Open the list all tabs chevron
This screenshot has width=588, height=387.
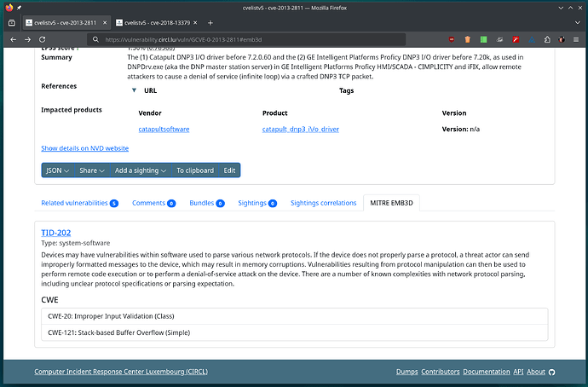click(x=578, y=23)
